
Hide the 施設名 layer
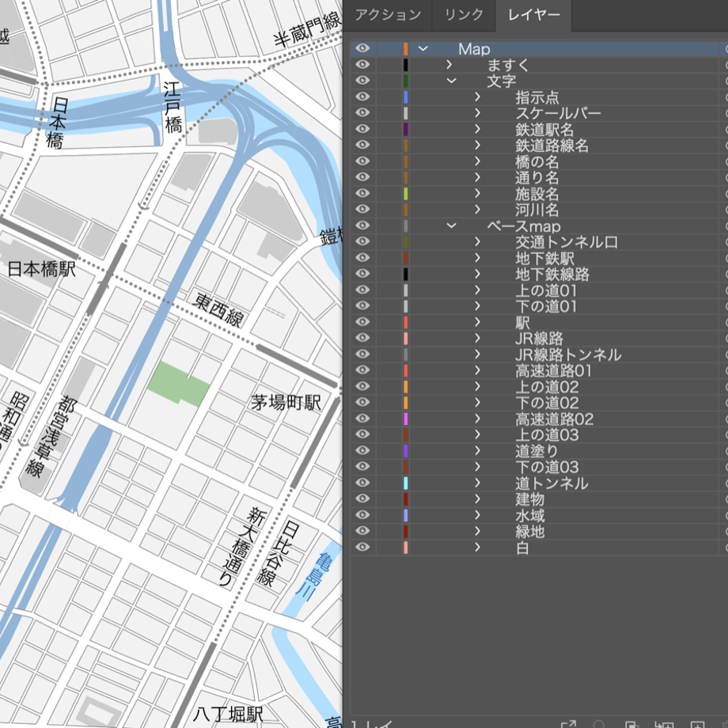pyautogui.click(x=362, y=193)
